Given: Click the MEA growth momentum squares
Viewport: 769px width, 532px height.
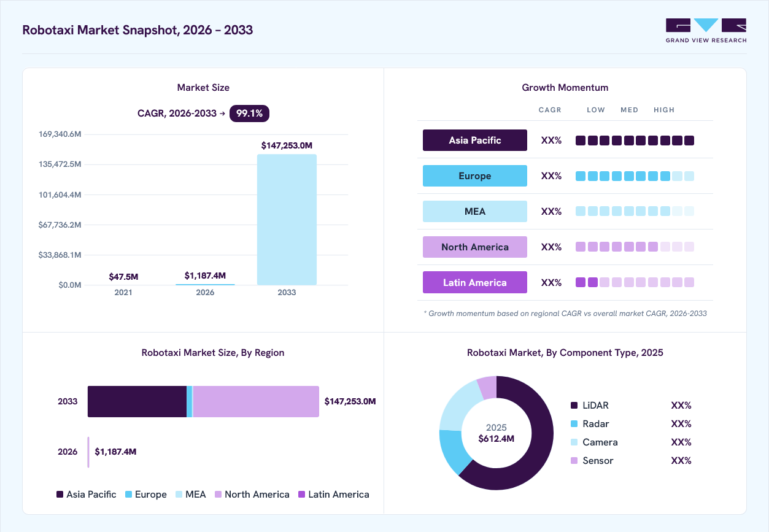Looking at the screenshot, I should tap(635, 212).
